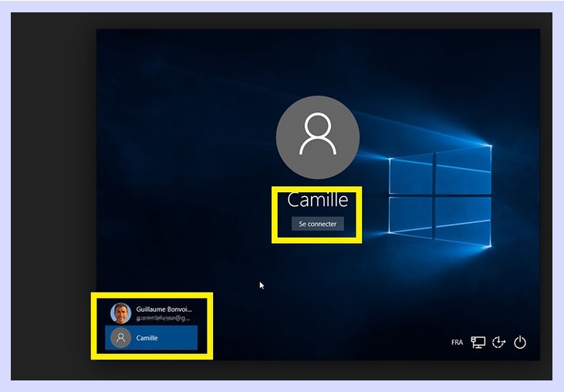The height and width of the screenshot is (392, 564).
Task: Open the Ease of Access options icon
Action: [x=499, y=343]
